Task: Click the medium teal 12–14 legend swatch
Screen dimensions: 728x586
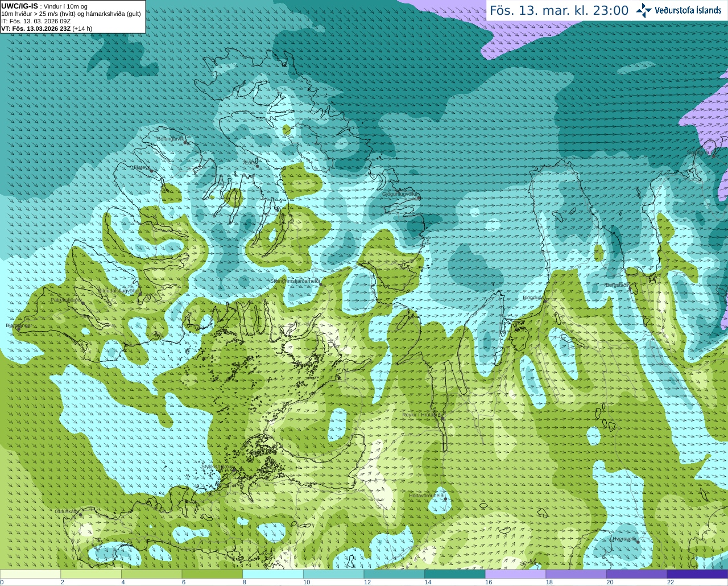Action: click(394, 574)
